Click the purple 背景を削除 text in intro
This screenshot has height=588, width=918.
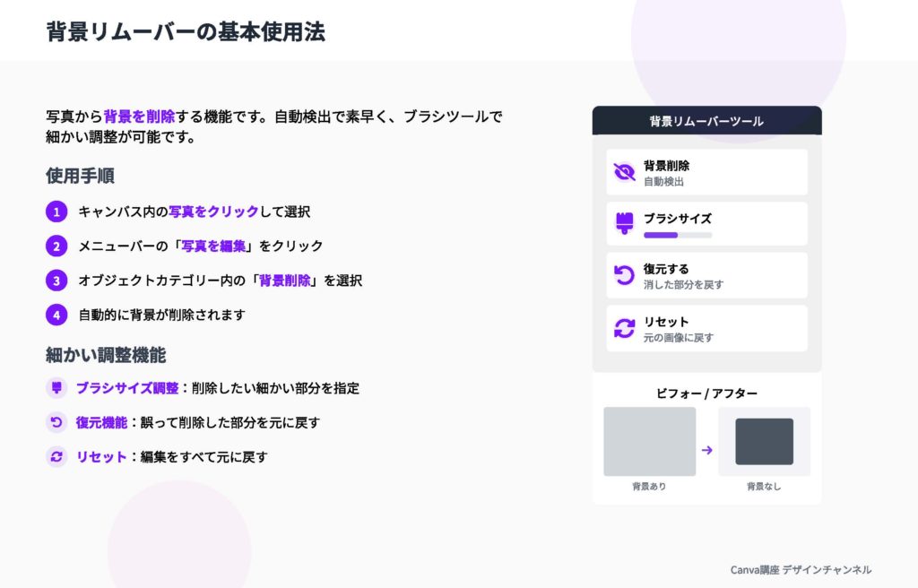tap(139, 117)
